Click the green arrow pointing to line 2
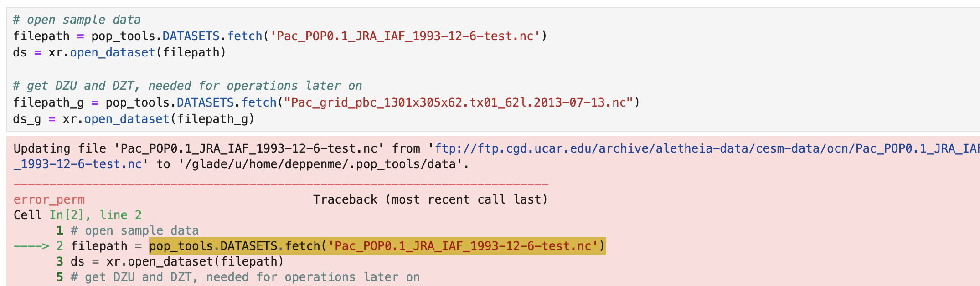This screenshot has width=980, height=286. click(31, 246)
